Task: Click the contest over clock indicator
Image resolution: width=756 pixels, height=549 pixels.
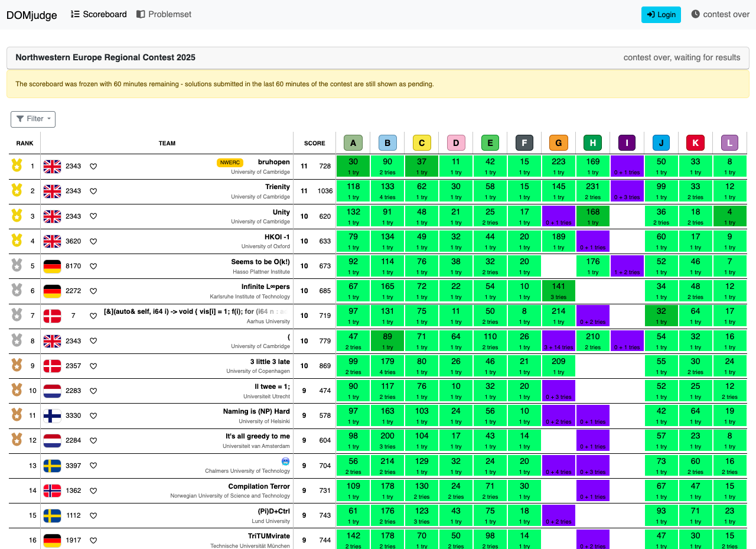Action: click(x=720, y=14)
